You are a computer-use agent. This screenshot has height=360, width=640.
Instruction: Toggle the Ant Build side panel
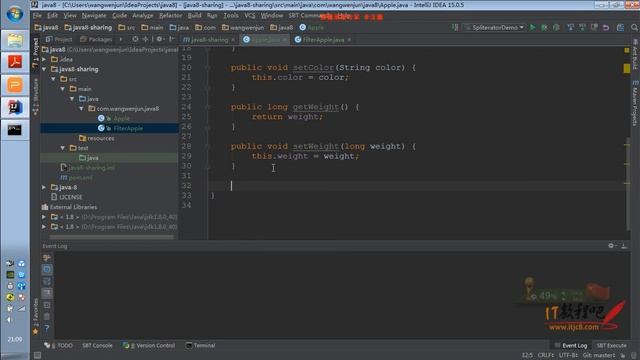(x=635, y=54)
